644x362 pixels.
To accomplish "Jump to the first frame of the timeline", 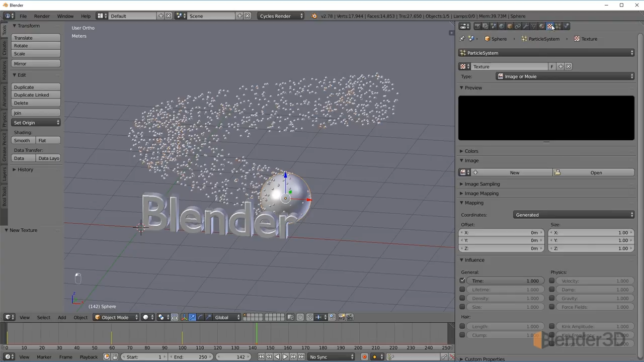I will (x=261, y=357).
